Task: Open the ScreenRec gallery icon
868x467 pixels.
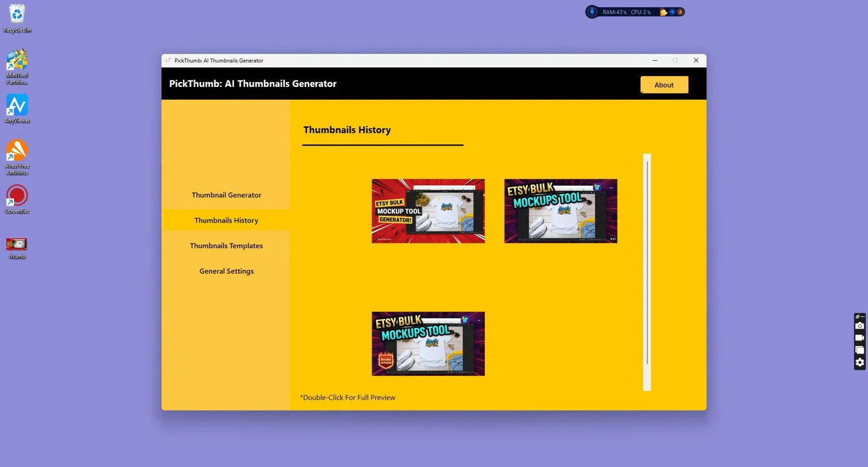Action: pos(860,350)
